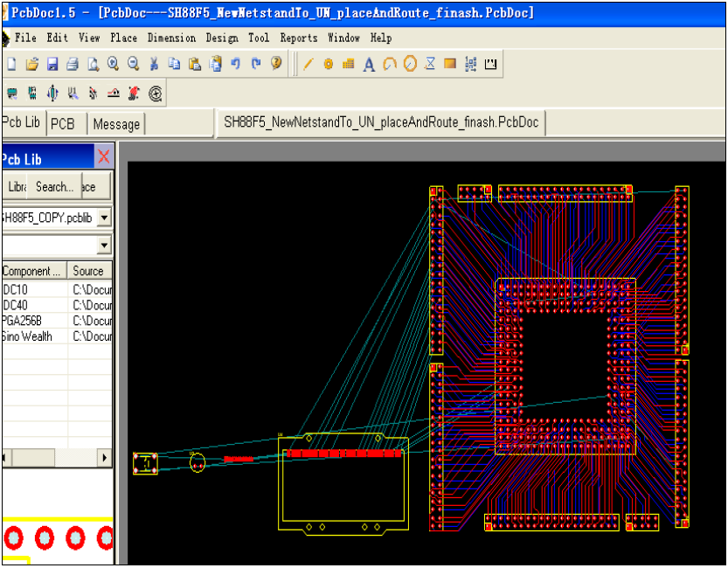
Task: Open the Design menu
Action: coord(221,38)
